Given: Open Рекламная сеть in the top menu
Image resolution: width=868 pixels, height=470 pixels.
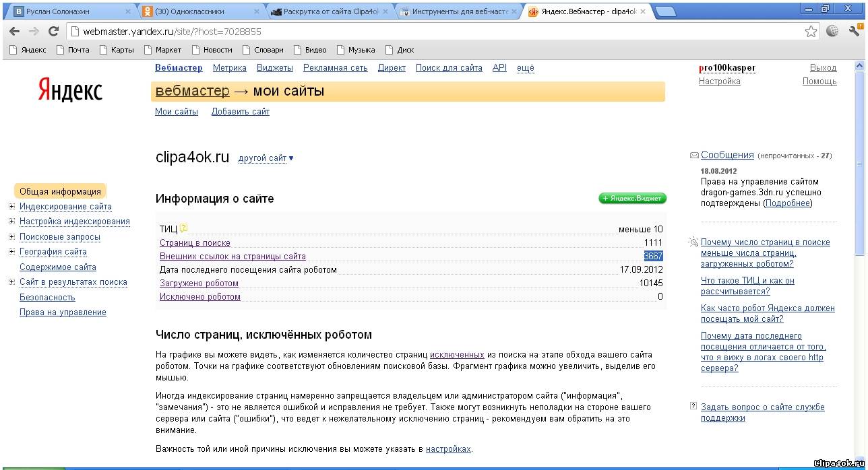Looking at the screenshot, I should [x=336, y=68].
